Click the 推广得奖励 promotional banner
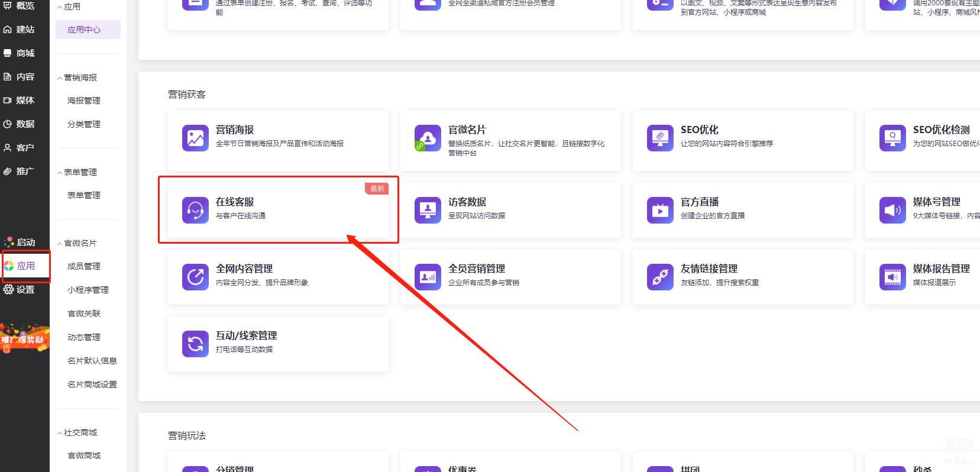This screenshot has width=980, height=472. (24, 338)
